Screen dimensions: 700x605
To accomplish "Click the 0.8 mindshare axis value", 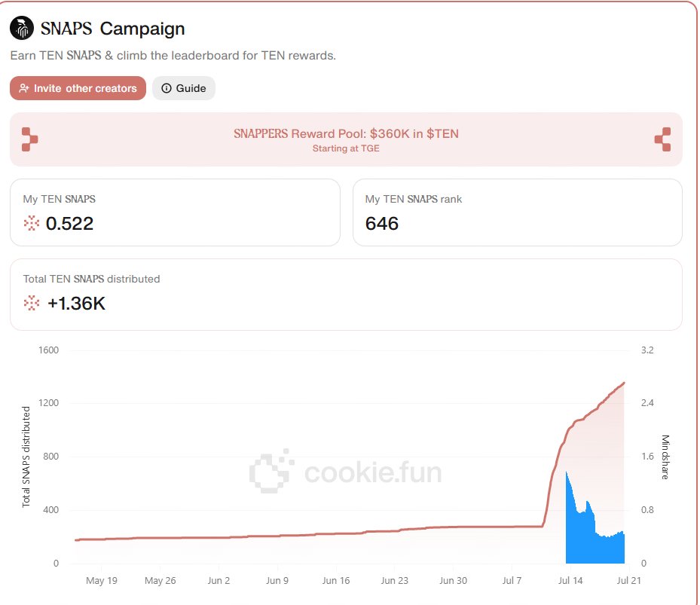I will tap(647, 510).
